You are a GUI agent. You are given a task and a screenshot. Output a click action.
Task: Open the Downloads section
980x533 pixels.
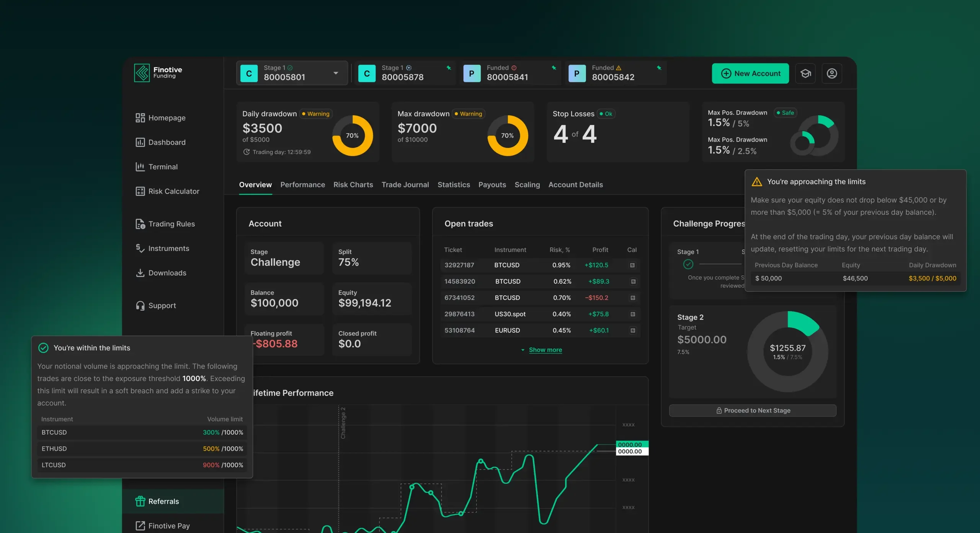(x=161, y=273)
